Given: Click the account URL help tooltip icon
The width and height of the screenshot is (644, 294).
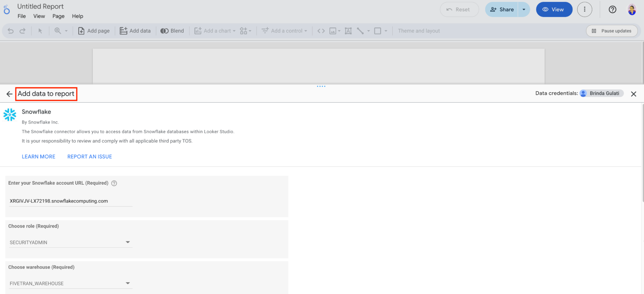Looking at the screenshot, I should (114, 183).
